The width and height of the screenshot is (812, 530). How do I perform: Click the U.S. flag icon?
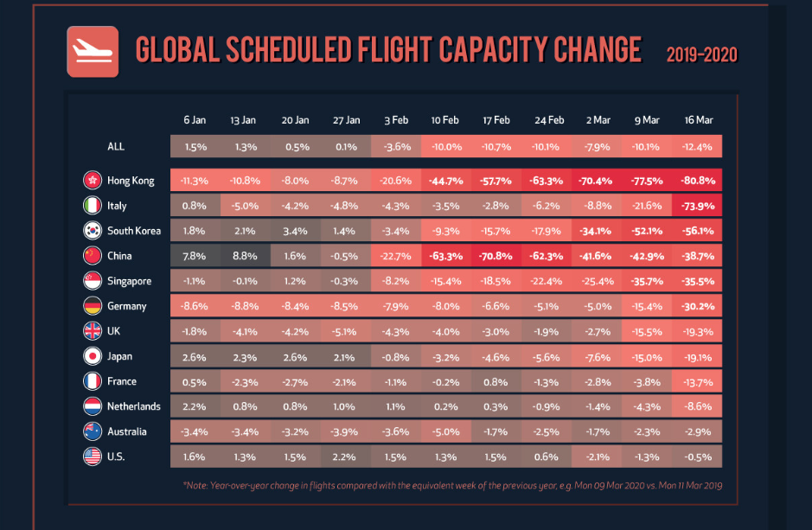pyautogui.click(x=93, y=457)
